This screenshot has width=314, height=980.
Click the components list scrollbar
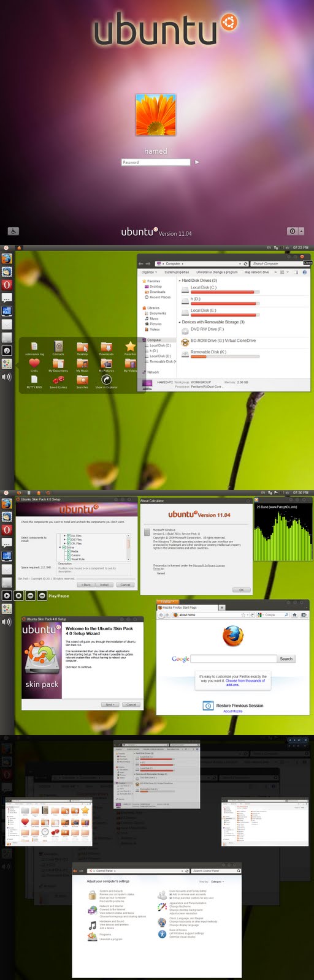coord(129,547)
